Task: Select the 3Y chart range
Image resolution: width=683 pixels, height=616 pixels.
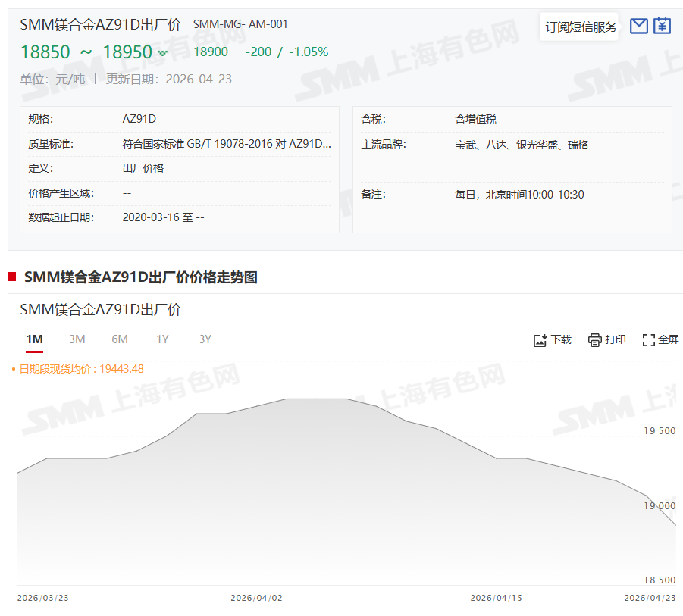Action: click(x=205, y=339)
